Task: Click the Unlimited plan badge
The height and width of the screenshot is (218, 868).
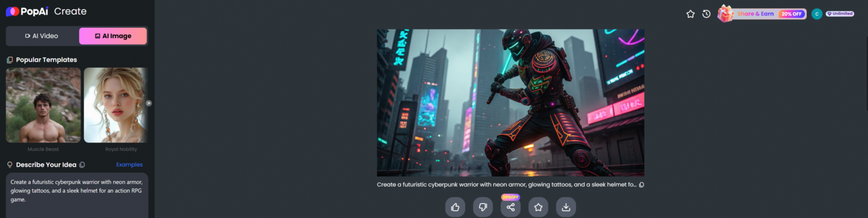Action: [x=840, y=14]
